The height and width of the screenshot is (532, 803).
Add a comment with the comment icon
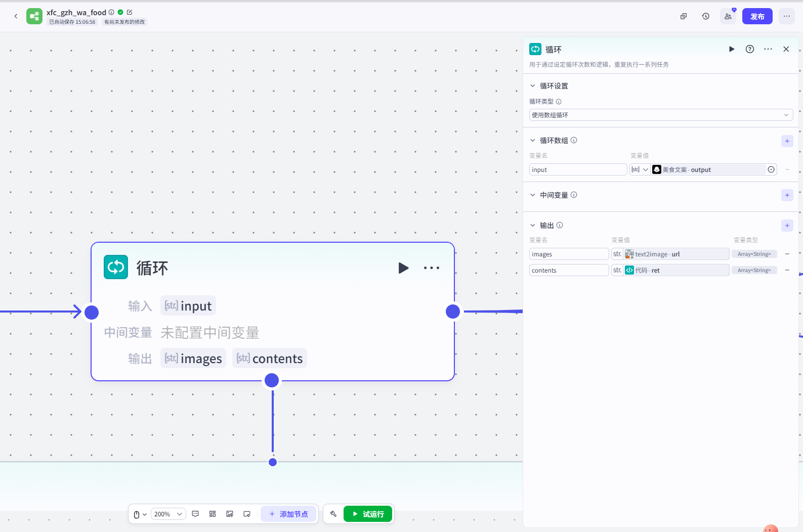pyautogui.click(x=195, y=514)
